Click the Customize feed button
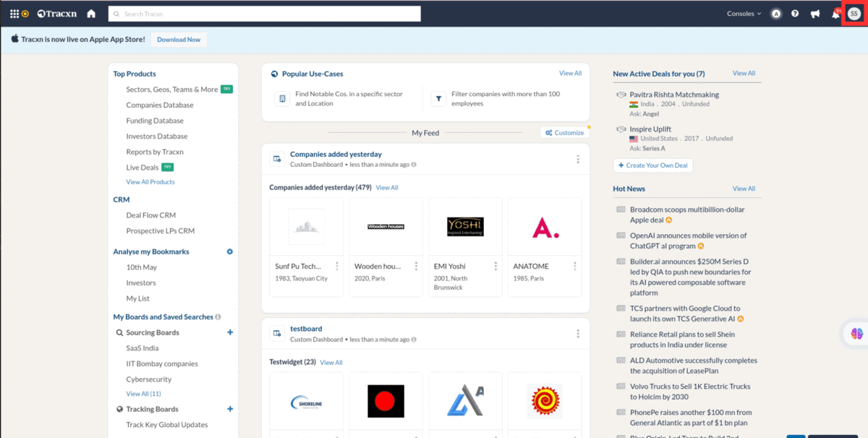The width and height of the screenshot is (868, 438). point(564,133)
